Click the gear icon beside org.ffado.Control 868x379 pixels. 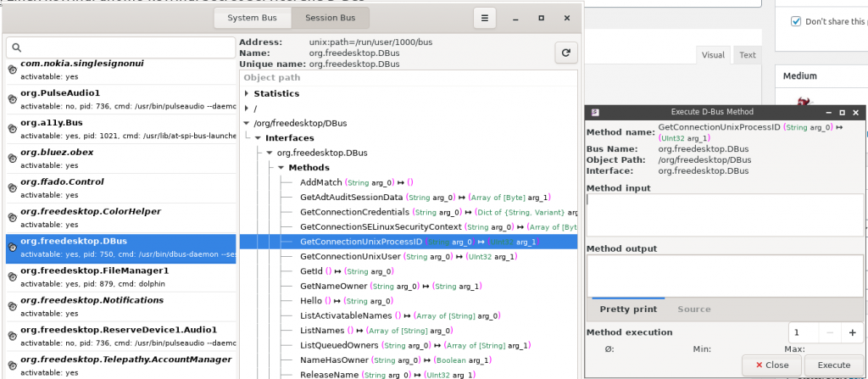click(x=12, y=188)
